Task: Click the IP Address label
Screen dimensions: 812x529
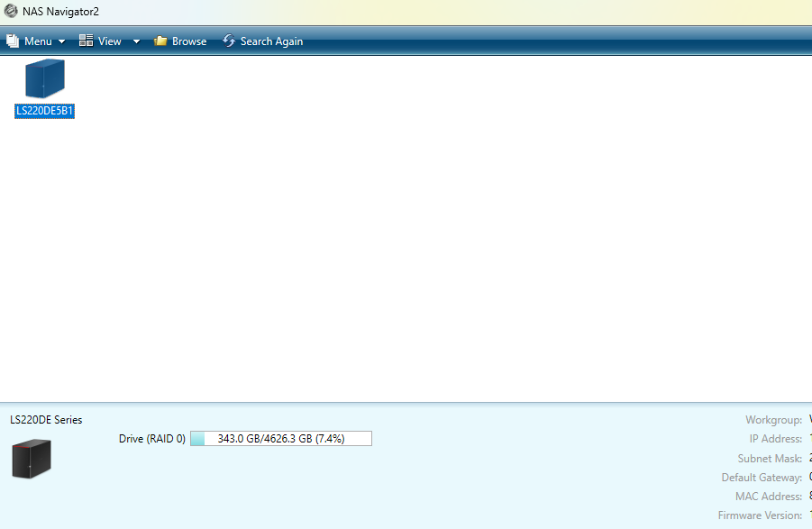Action: point(776,439)
